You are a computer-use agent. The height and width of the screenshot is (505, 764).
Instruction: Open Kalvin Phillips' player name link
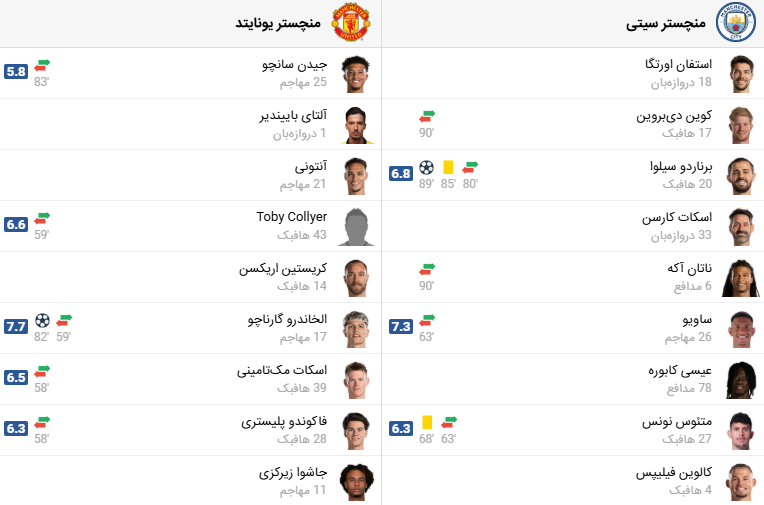point(674,473)
